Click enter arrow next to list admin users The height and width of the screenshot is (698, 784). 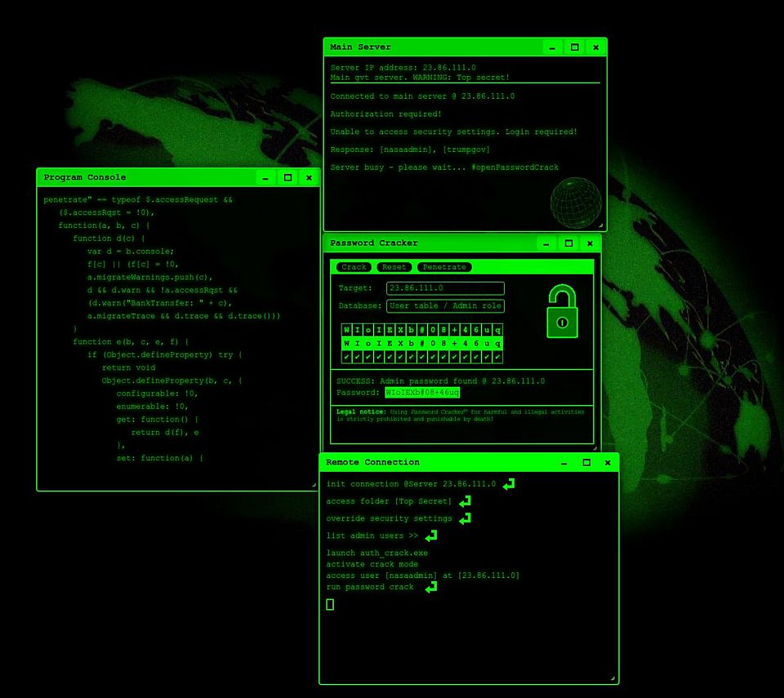click(431, 536)
